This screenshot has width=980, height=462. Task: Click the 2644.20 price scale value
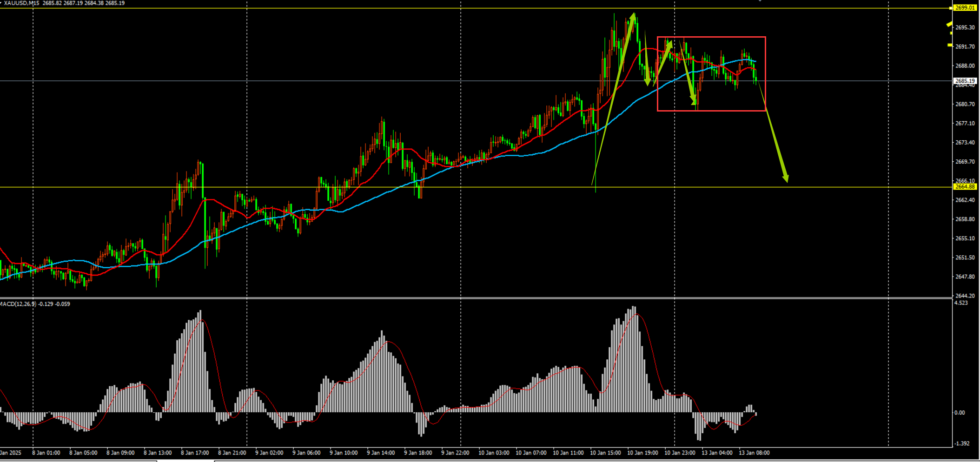point(965,296)
